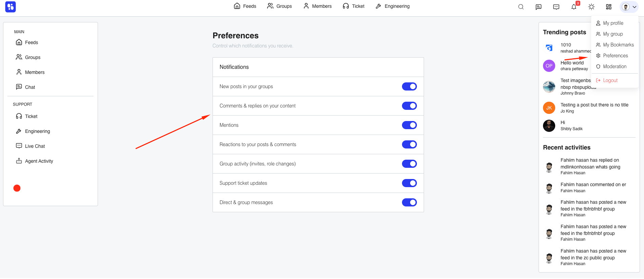Screen dimensions: 644x279
Task: Select My group from user menu
Action: click(615, 34)
